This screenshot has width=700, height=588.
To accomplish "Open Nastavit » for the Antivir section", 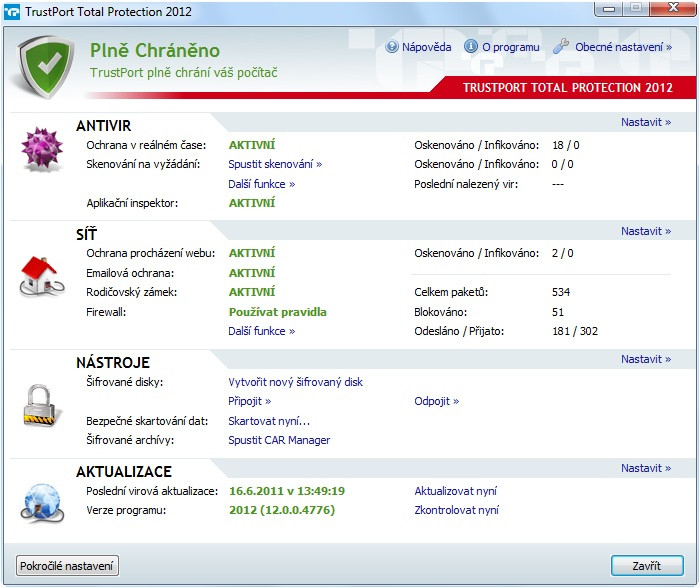I will [x=646, y=122].
